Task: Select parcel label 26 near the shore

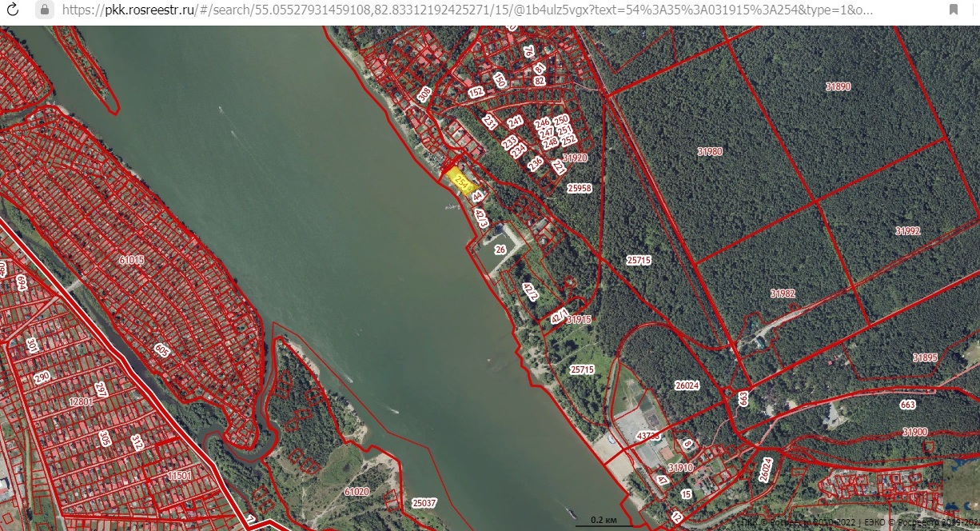Action: [x=500, y=250]
